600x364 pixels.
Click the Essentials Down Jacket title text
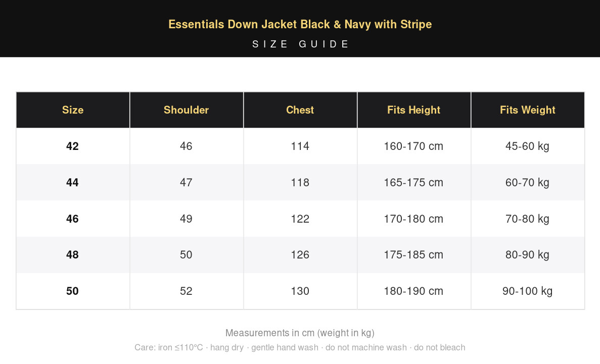pos(300,24)
